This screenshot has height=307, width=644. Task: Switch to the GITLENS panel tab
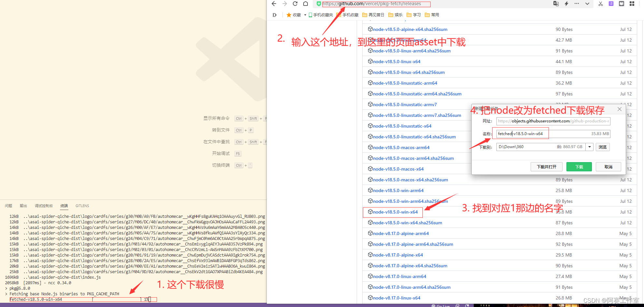click(x=82, y=205)
